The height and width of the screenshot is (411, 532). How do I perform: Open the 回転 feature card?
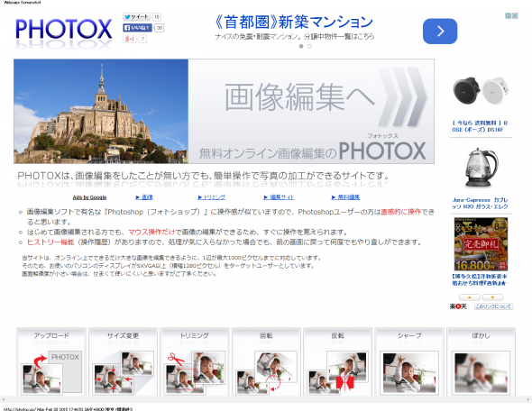266,361
